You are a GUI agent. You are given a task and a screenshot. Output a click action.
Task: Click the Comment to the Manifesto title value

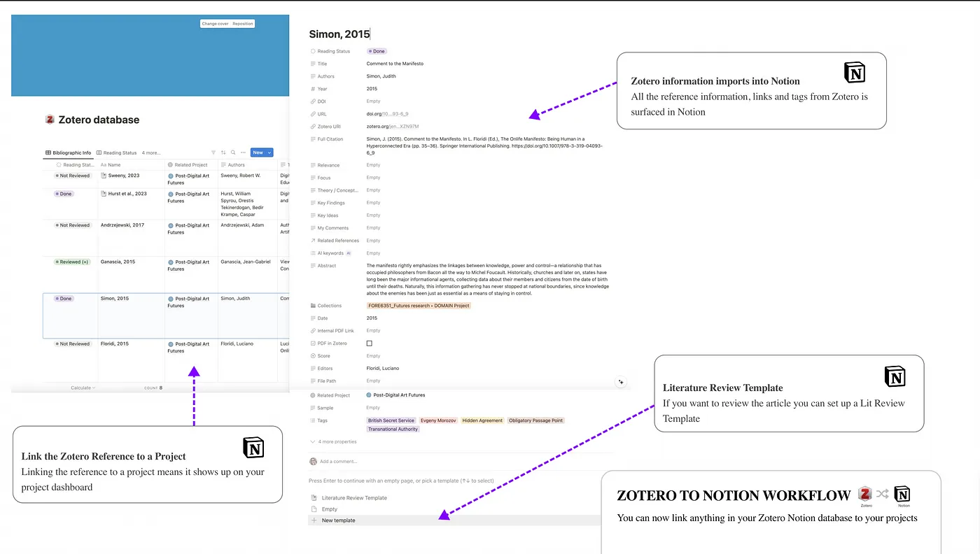click(395, 64)
